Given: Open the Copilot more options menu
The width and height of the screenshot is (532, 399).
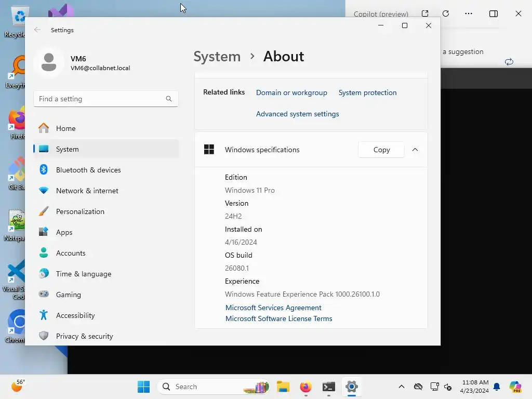Looking at the screenshot, I should (469, 14).
